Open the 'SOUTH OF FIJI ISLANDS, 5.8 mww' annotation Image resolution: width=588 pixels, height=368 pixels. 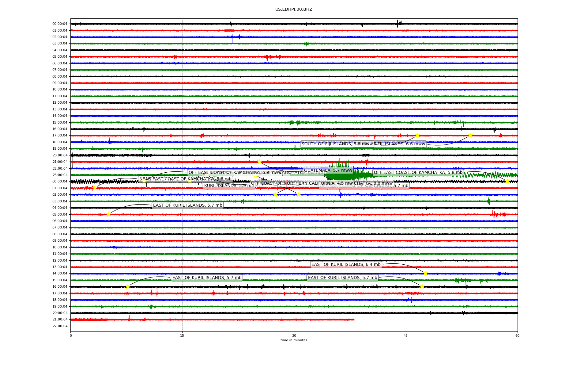[x=337, y=144]
